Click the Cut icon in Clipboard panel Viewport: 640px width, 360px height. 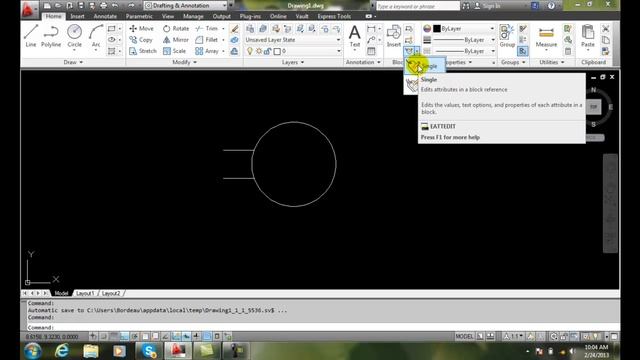click(606, 29)
